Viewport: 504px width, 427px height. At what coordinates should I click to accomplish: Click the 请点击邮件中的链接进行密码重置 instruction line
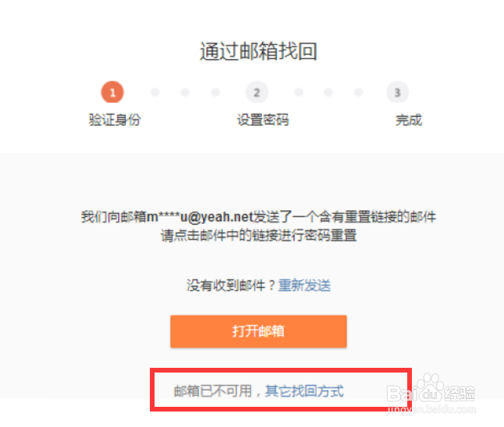[259, 235]
